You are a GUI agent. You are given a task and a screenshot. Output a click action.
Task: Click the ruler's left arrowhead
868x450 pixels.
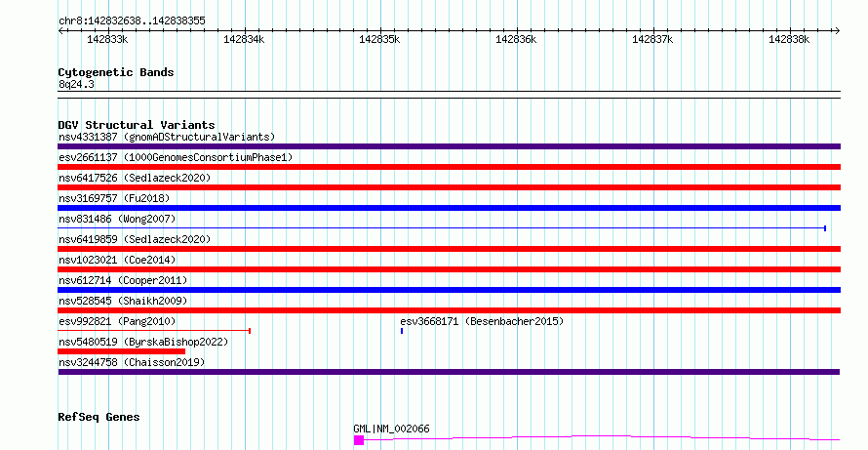pos(60,31)
